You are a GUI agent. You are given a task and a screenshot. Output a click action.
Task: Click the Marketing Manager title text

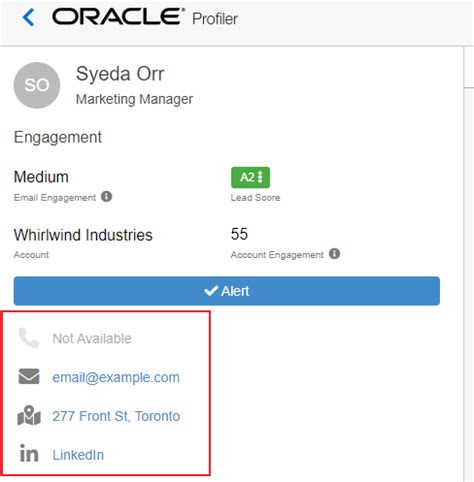(x=134, y=99)
